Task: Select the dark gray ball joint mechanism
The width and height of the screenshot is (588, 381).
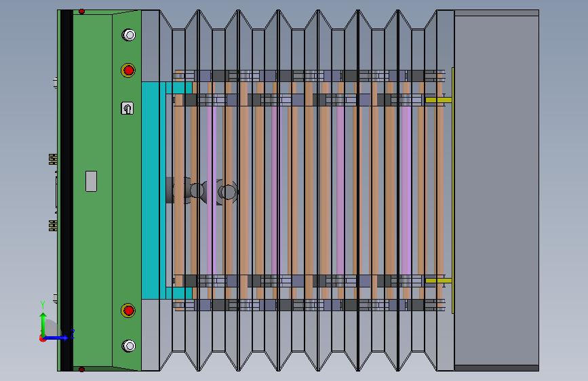Action: pos(203,191)
